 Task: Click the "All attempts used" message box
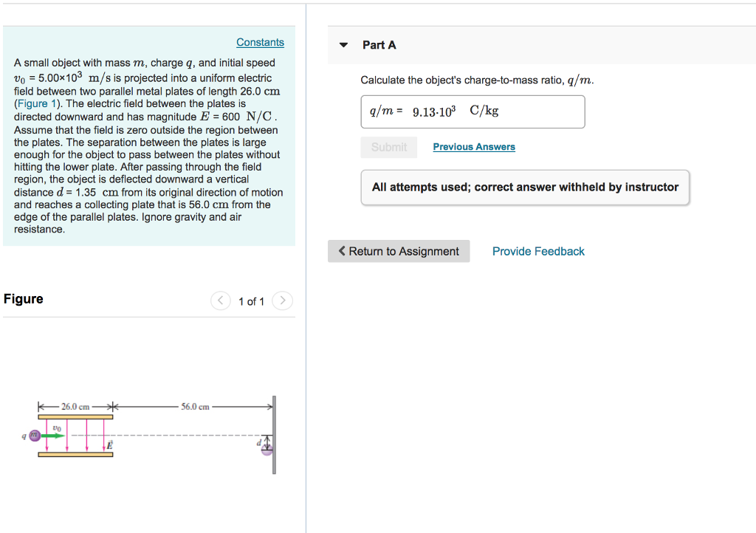(x=525, y=188)
